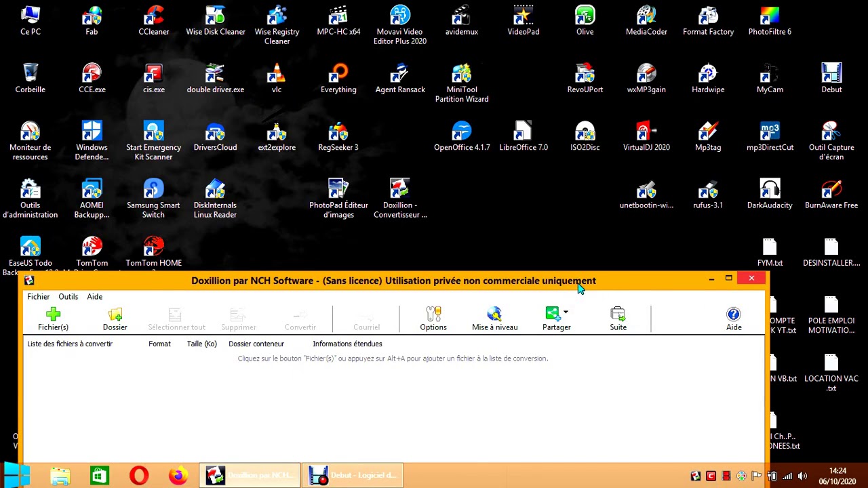
Task: Sort by Format column header
Action: pos(159,344)
